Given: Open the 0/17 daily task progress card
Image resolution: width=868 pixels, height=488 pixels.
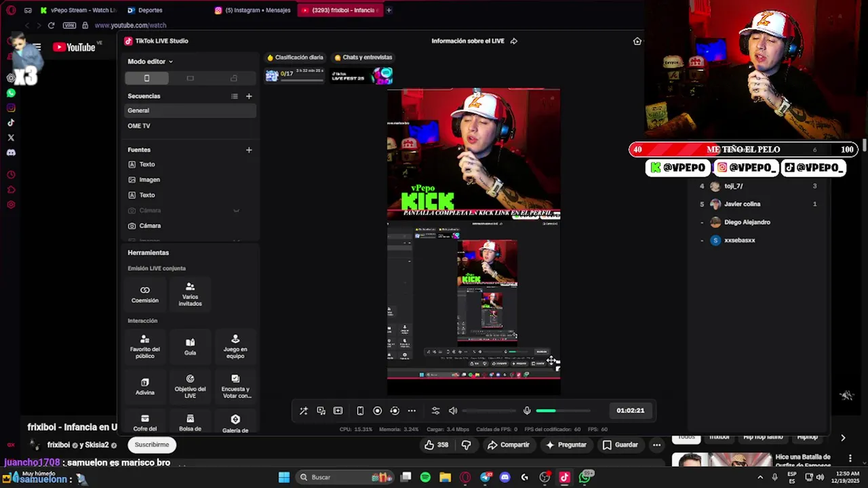Looking at the screenshot, I should coord(295,75).
